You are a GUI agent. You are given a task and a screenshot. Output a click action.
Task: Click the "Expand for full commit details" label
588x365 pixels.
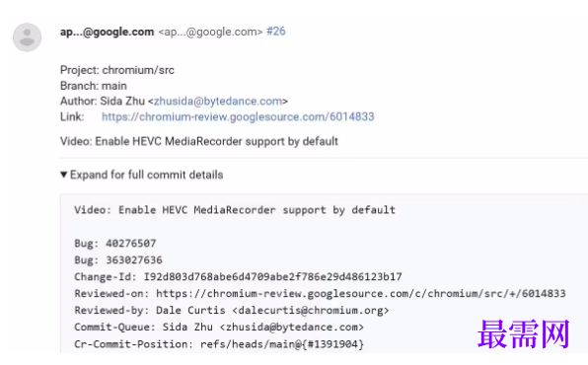click(146, 175)
